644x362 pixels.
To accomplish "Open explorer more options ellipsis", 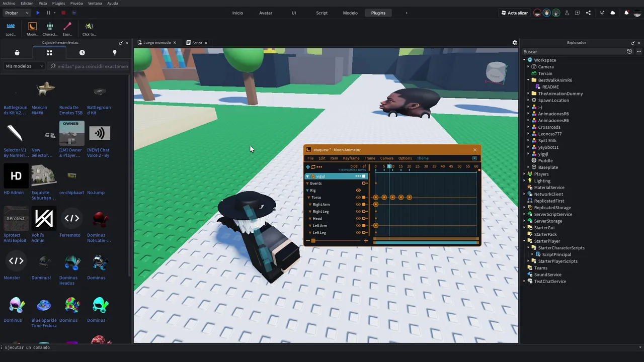I will [639, 51].
